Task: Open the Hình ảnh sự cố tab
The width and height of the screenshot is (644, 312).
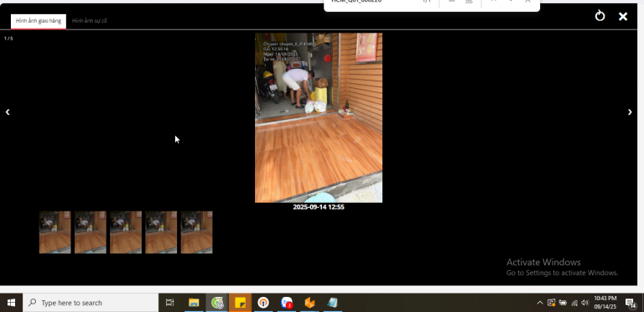Action: pos(90,21)
